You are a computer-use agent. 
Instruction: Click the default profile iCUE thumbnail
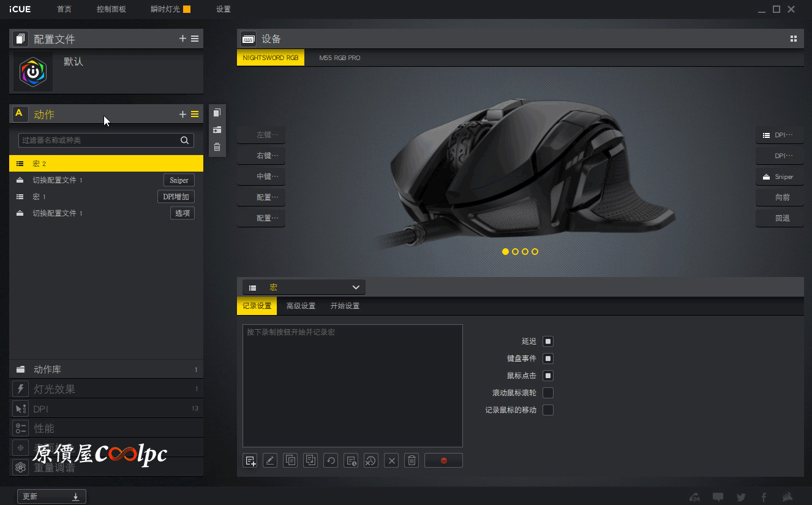pyautogui.click(x=33, y=72)
